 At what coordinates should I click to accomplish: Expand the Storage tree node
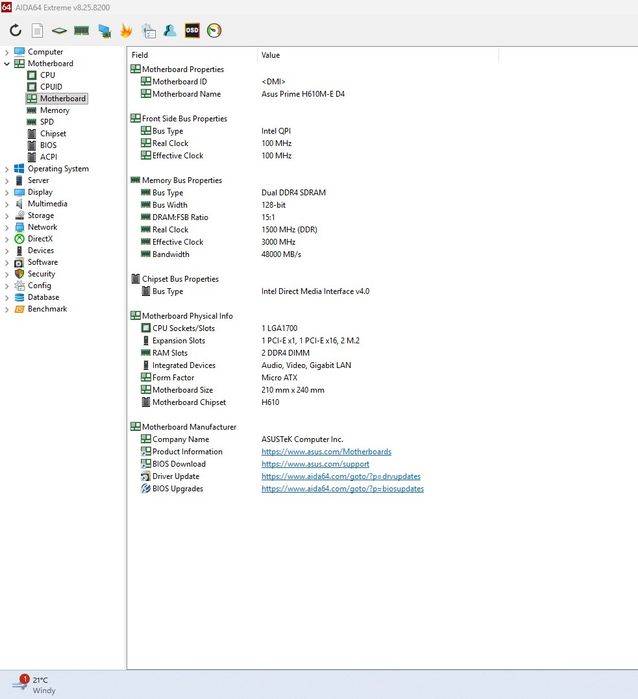[6, 216]
